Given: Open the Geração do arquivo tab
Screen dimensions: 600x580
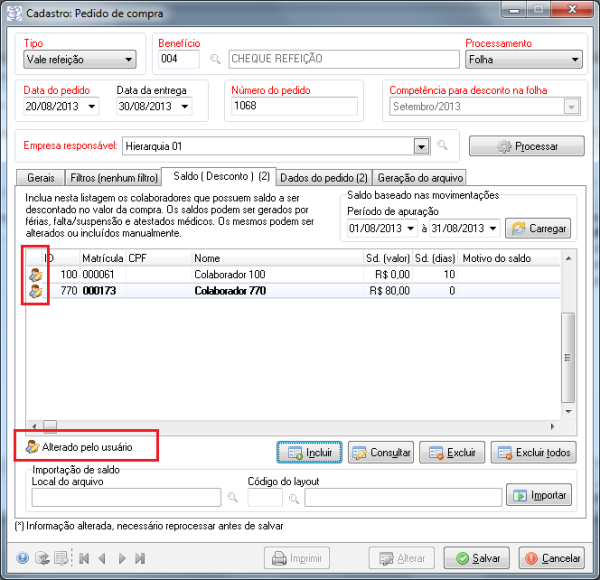Looking at the screenshot, I should click(420, 177).
